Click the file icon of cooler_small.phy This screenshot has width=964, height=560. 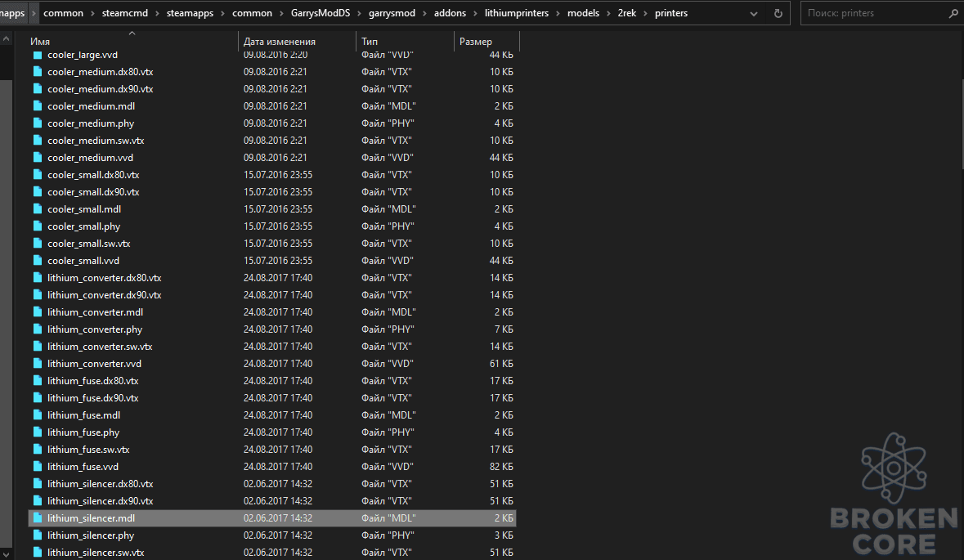pyautogui.click(x=38, y=226)
